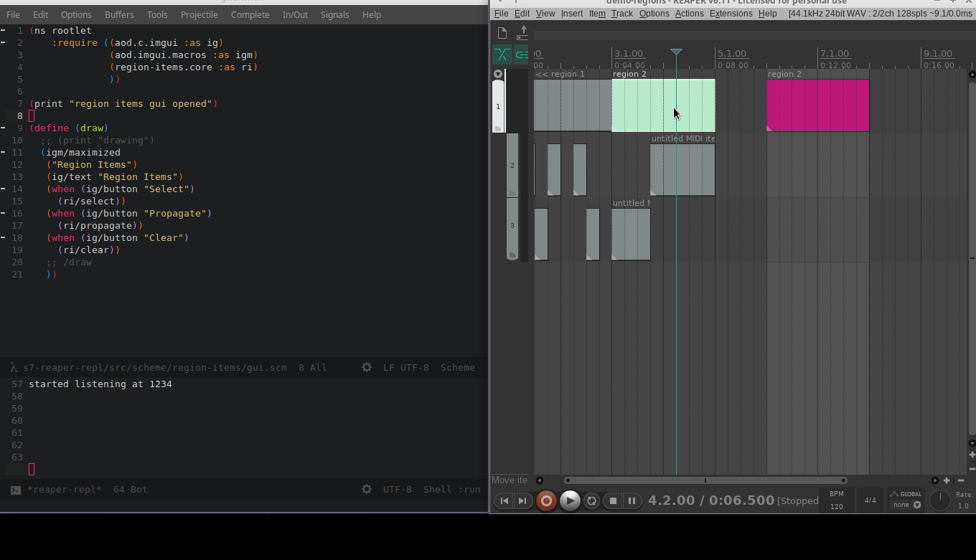The width and height of the screenshot is (976, 560).
Task: Select track 1 in the track panel
Action: 498,106
